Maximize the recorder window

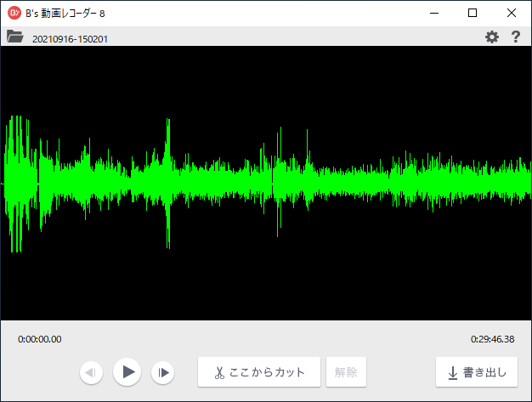(473, 13)
